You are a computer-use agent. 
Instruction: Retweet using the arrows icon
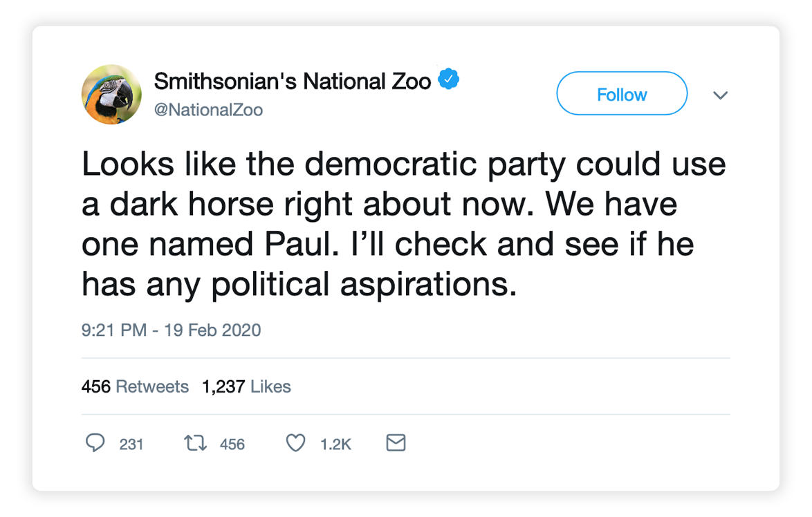(x=194, y=443)
